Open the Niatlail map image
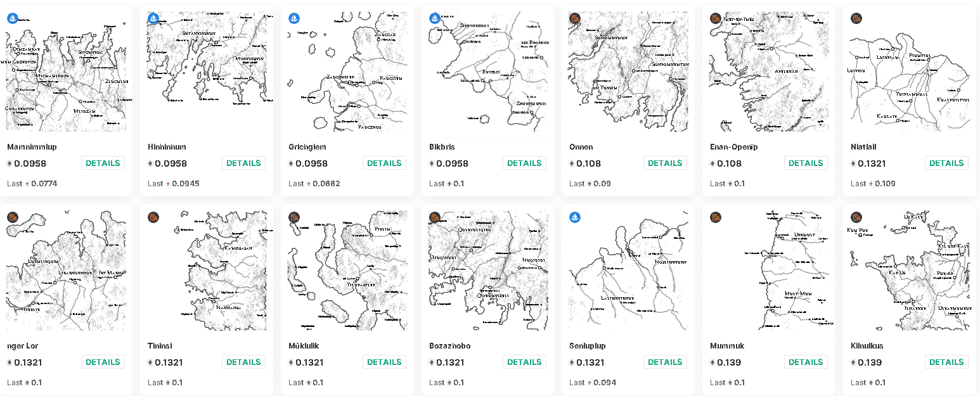 [910, 71]
